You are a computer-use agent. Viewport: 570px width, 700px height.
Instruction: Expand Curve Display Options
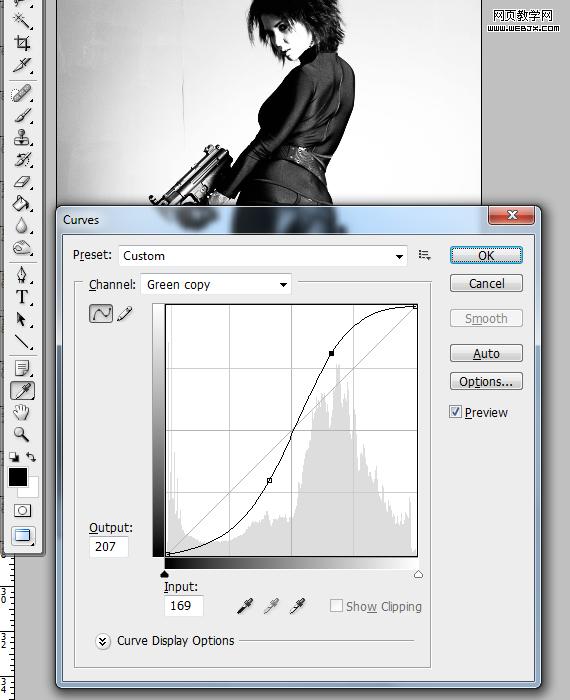coord(103,642)
